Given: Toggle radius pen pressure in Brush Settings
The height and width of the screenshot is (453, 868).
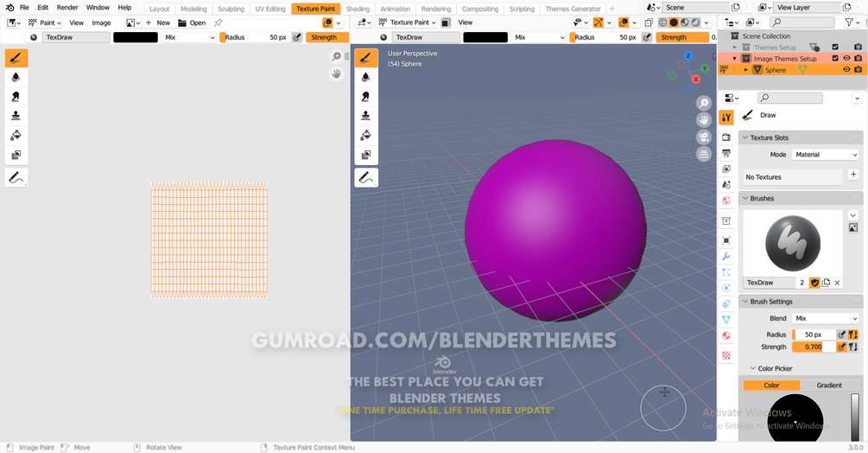Looking at the screenshot, I should pos(842,335).
